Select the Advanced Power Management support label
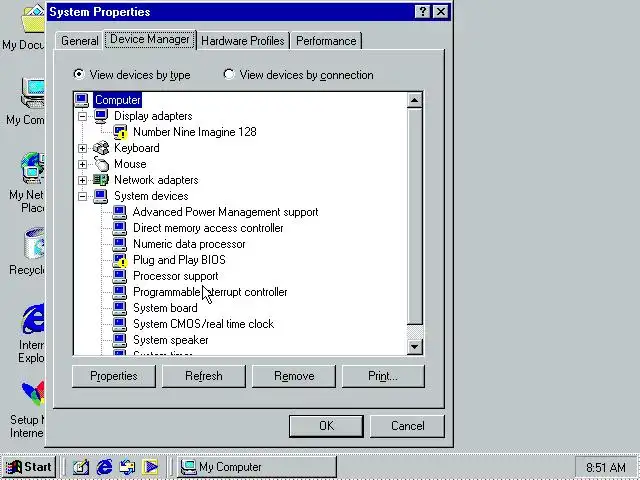 225,212
